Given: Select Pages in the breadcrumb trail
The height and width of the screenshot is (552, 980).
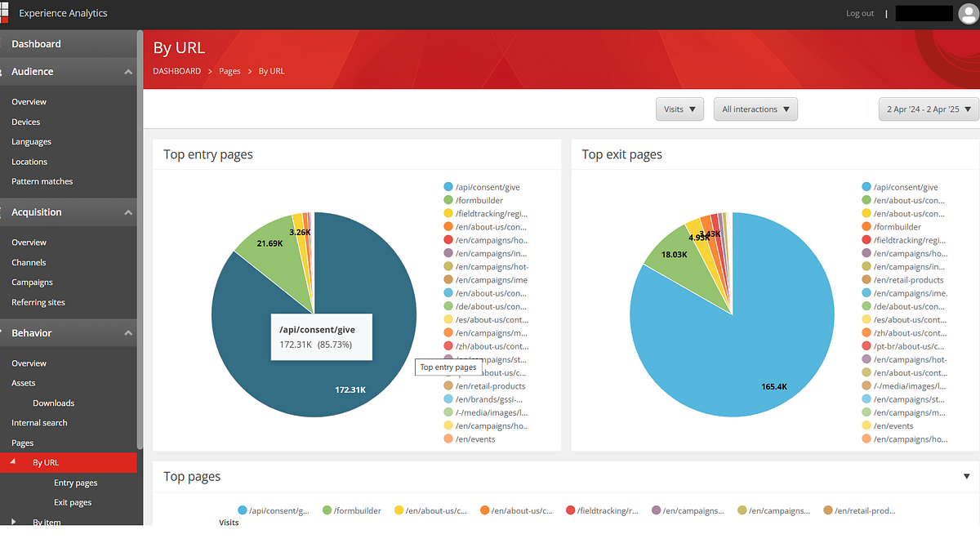Looking at the screenshot, I should pyautogui.click(x=229, y=71).
